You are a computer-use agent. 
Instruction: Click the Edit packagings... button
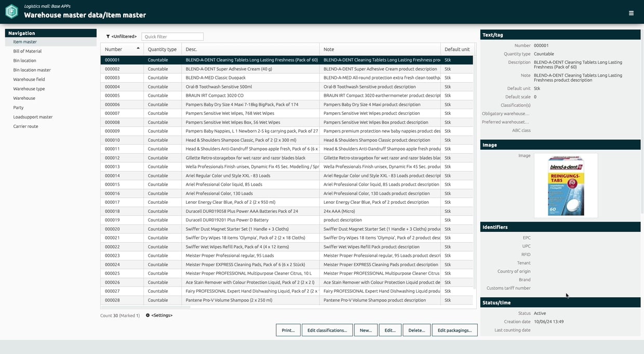click(454, 330)
